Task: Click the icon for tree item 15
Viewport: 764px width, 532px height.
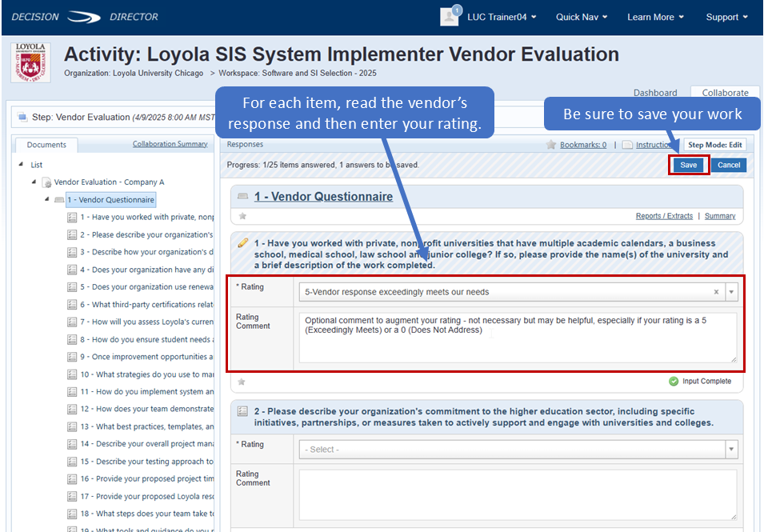Action: coord(72,462)
